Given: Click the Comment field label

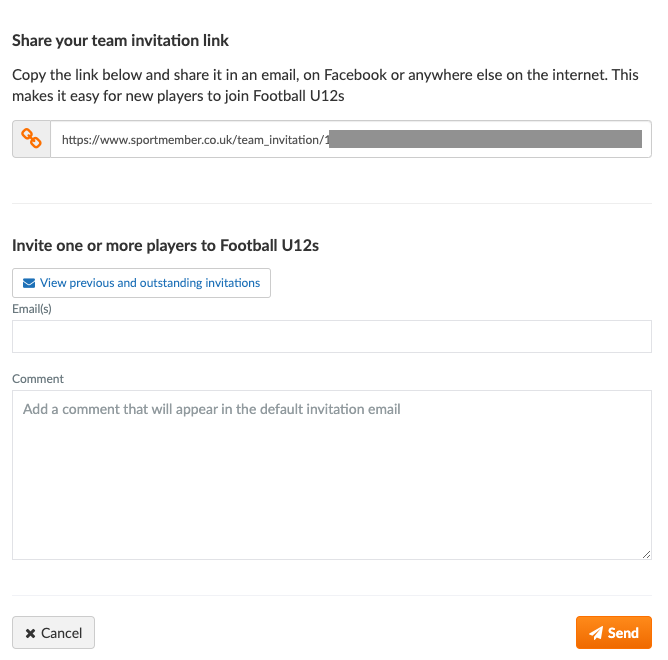Looking at the screenshot, I should (x=38, y=379).
